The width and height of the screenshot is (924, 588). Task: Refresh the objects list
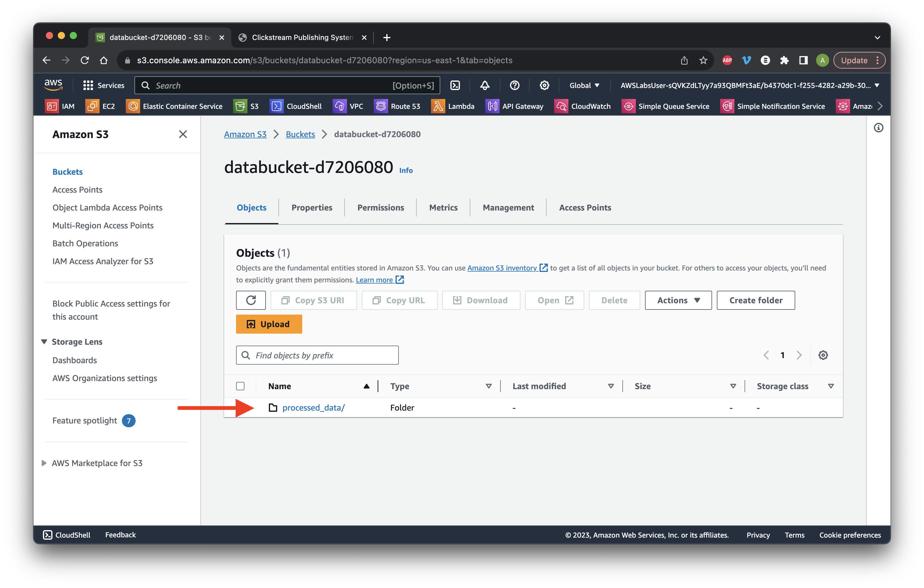[251, 300]
